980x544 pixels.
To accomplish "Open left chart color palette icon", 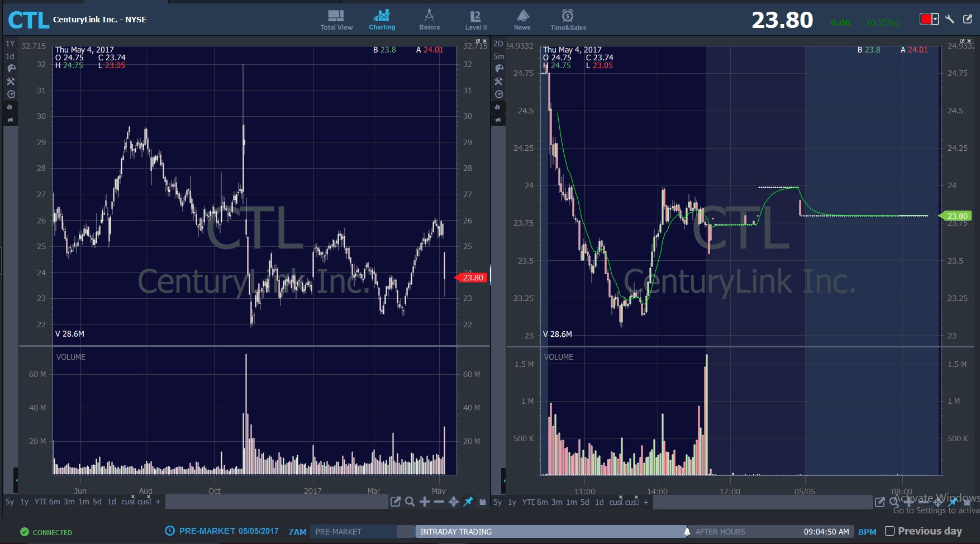I will pyautogui.click(x=11, y=69).
